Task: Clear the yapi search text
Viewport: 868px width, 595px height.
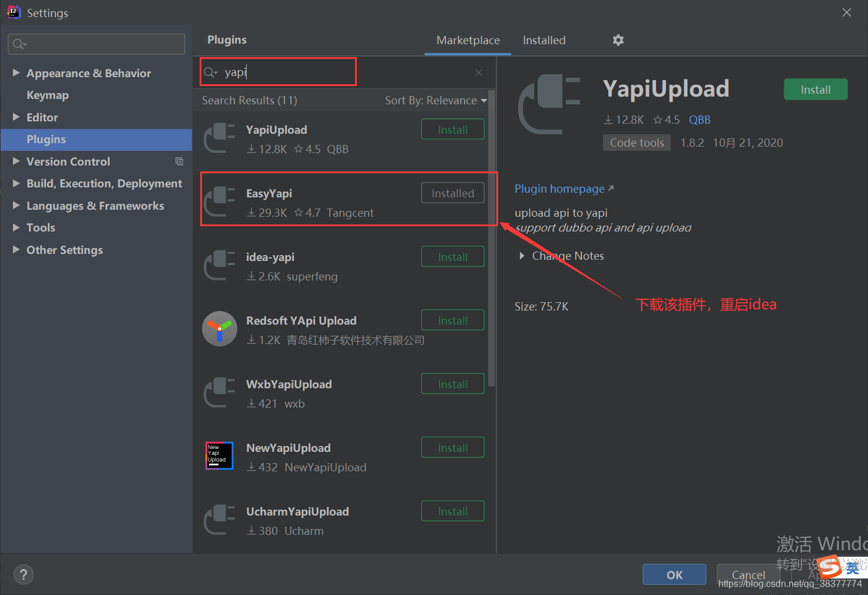Action: click(x=479, y=72)
